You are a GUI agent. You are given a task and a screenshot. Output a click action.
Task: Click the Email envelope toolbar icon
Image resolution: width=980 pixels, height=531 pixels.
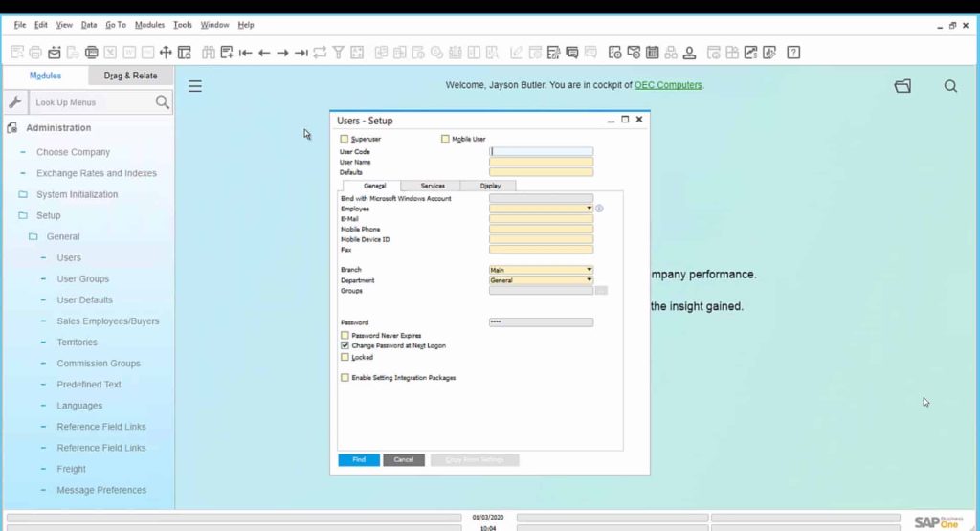click(55, 53)
